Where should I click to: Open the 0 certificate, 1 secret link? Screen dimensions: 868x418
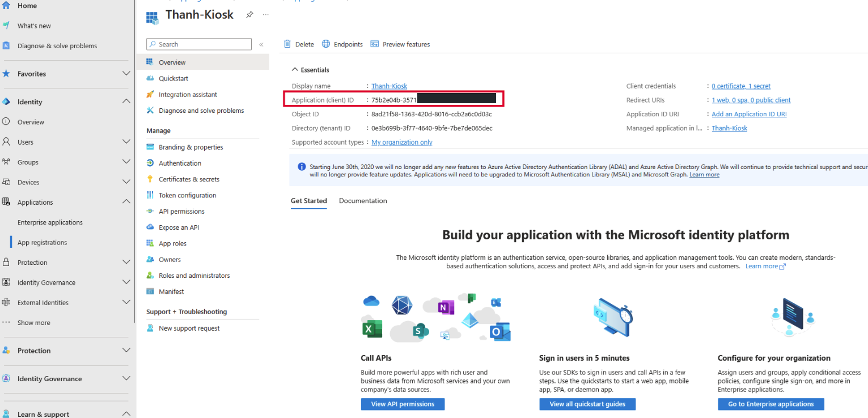(x=741, y=86)
